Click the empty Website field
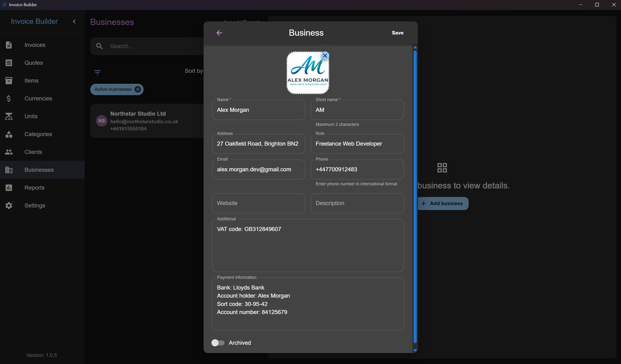The width and height of the screenshot is (621, 364). coord(259,203)
